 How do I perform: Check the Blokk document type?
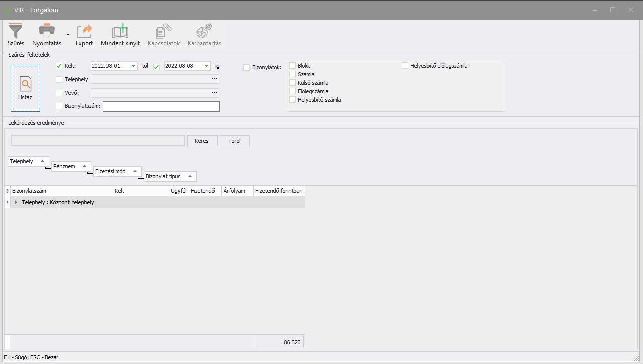[x=293, y=66]
